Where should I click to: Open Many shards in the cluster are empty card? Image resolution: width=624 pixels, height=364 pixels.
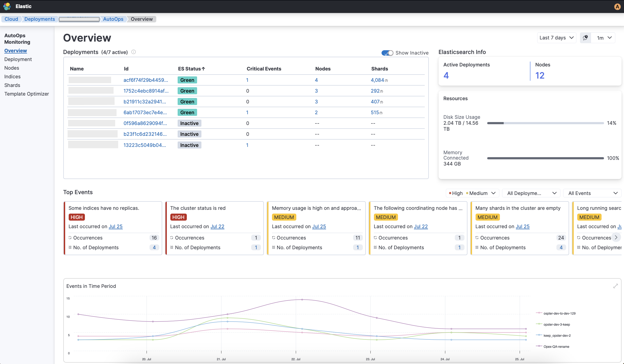(x=520, y=228)
